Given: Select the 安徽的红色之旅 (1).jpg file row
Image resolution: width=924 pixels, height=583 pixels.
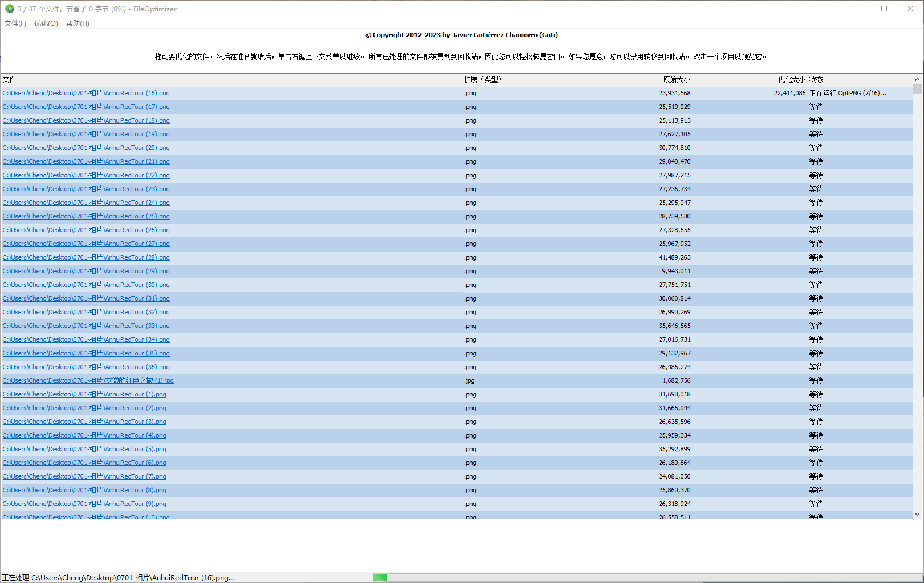Looking at the screenshot, I should coord(88,380).
